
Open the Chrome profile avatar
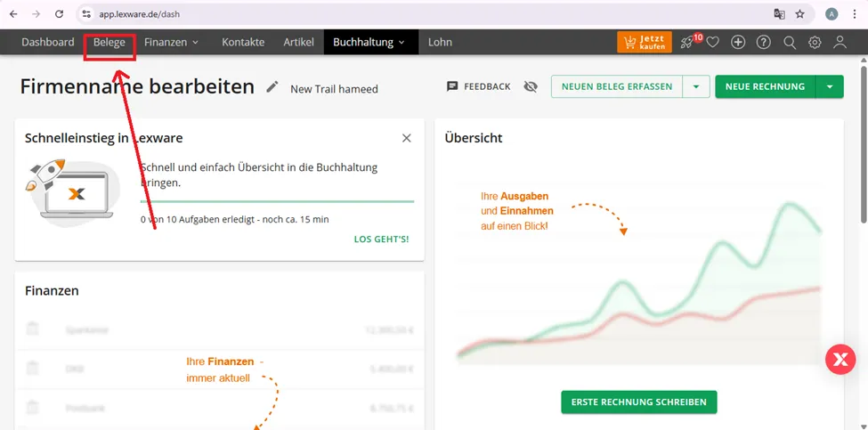coord(831,14)
